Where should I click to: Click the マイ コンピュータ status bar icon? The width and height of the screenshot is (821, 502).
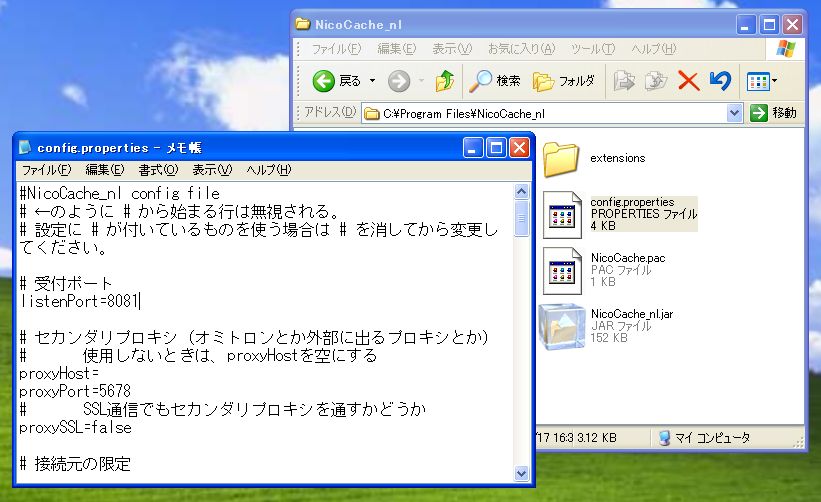(x=664, y=438)
